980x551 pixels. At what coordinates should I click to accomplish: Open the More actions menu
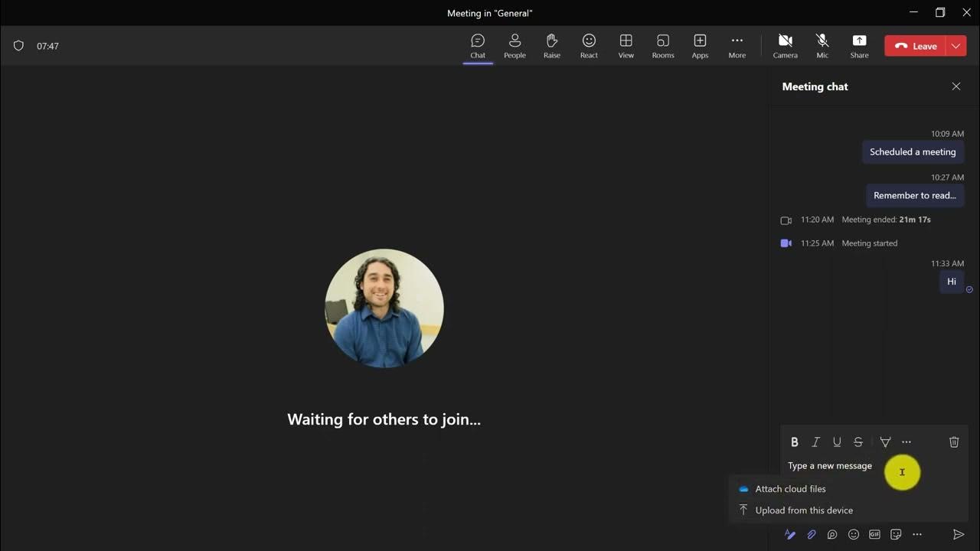click(737, 46)
